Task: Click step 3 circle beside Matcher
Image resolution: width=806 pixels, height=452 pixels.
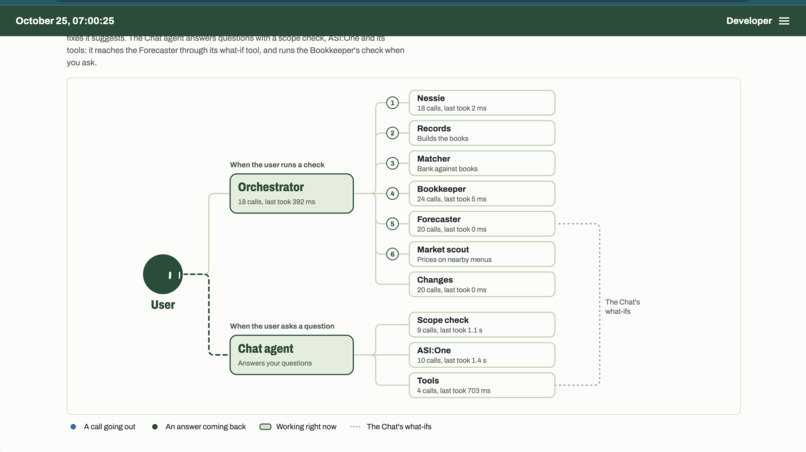Action: tap(392, 164)
